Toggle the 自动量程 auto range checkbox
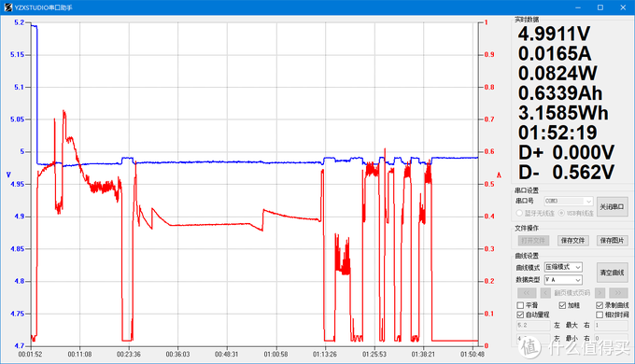 521,315
